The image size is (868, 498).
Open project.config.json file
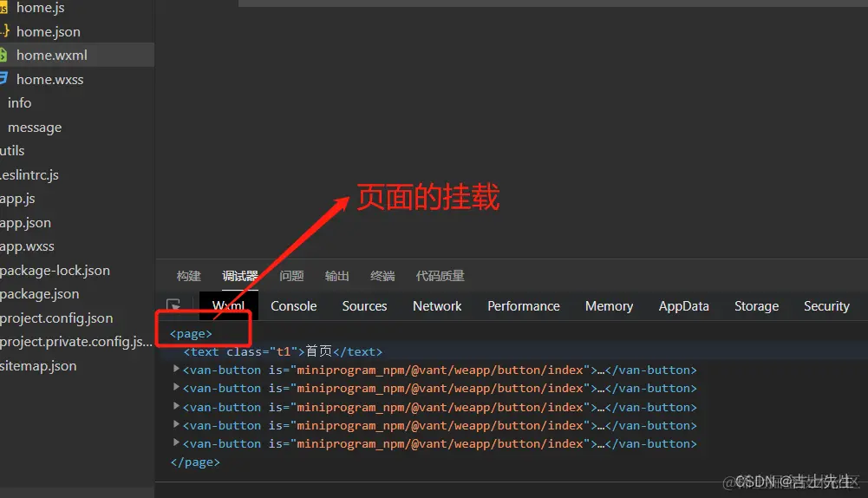56,318
